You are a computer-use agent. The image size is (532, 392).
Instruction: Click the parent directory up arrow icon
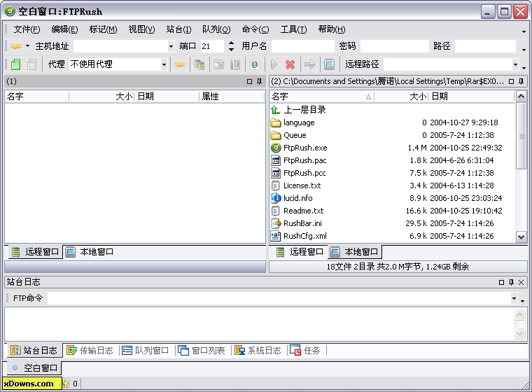click(x=276, y=110)
